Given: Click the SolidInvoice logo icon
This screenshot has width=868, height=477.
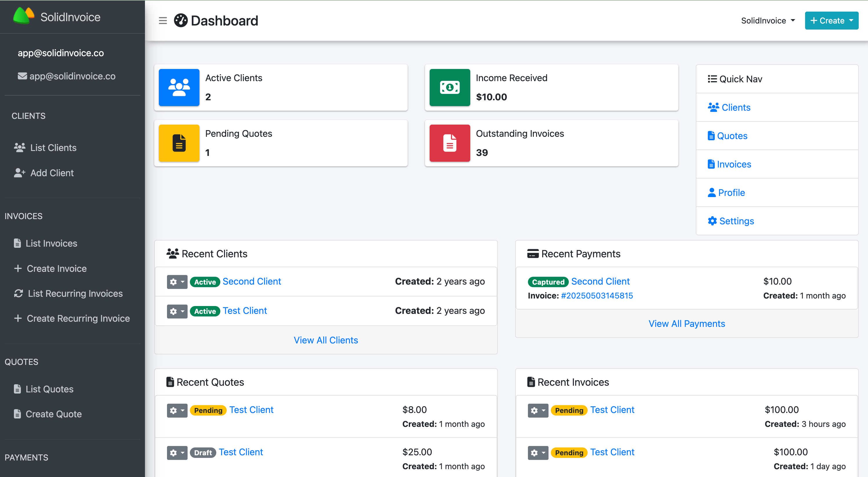Looking at the screenshot, I should [x=23, y=16].
